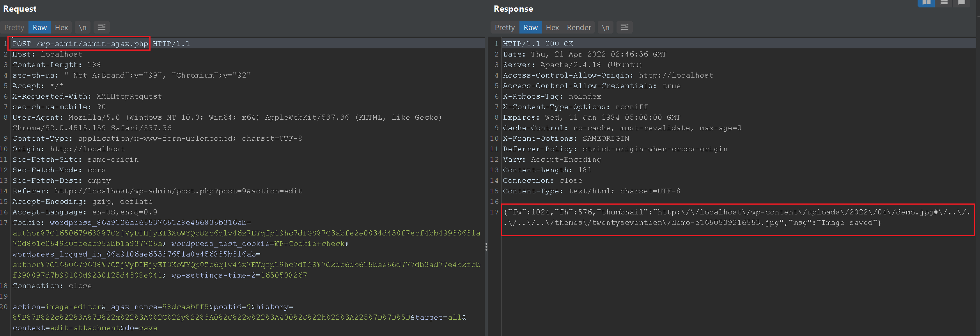Click 'Access-Control-Allow-Credentials: true' header

[x=592, y=86]
